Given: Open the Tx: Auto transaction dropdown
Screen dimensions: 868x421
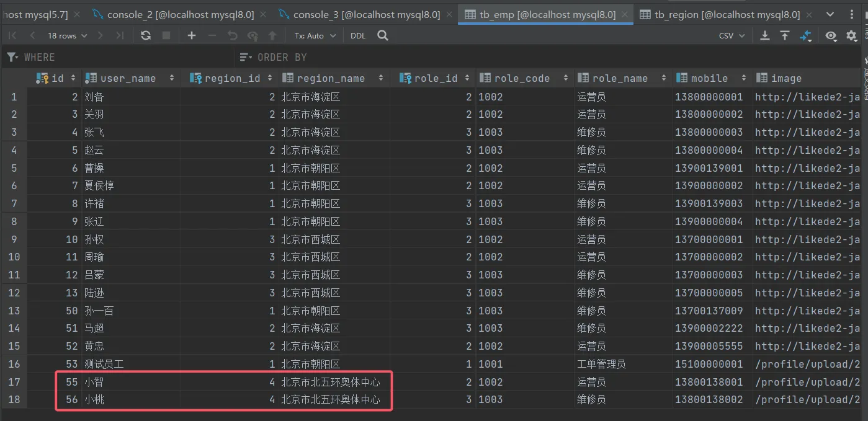Looking at the screenshot, I should pyautogui.click(x=315, y=35).
